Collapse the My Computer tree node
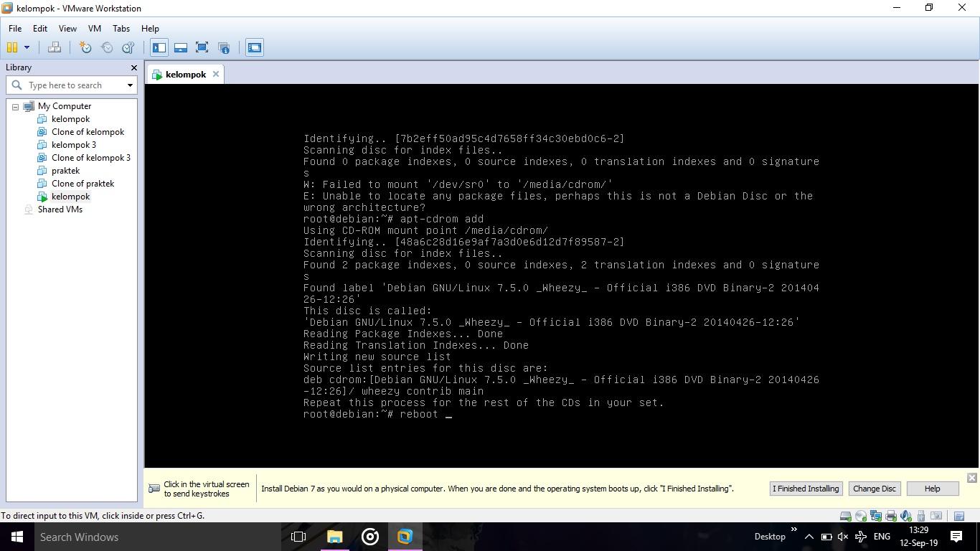Image resolution: width=980 pixels, height=551 pixels. [15, 106]
